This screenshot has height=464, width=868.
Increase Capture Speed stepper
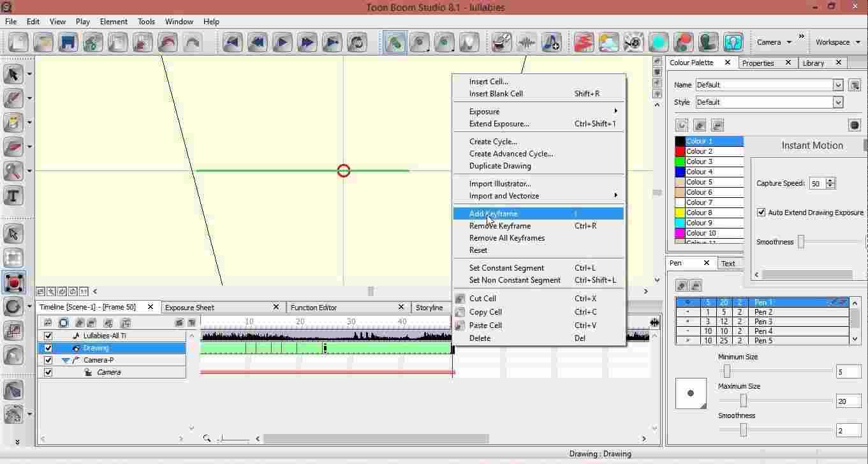click(x=830, y=181)
